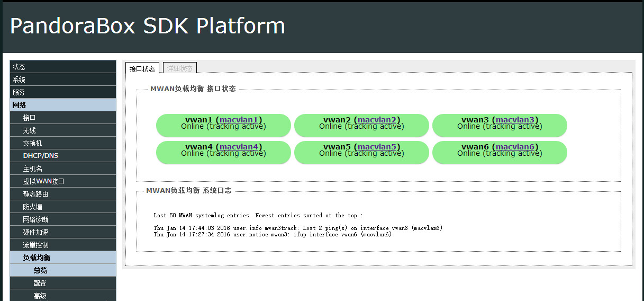Click vwan6 Online status text

click(x=500, y=154)
